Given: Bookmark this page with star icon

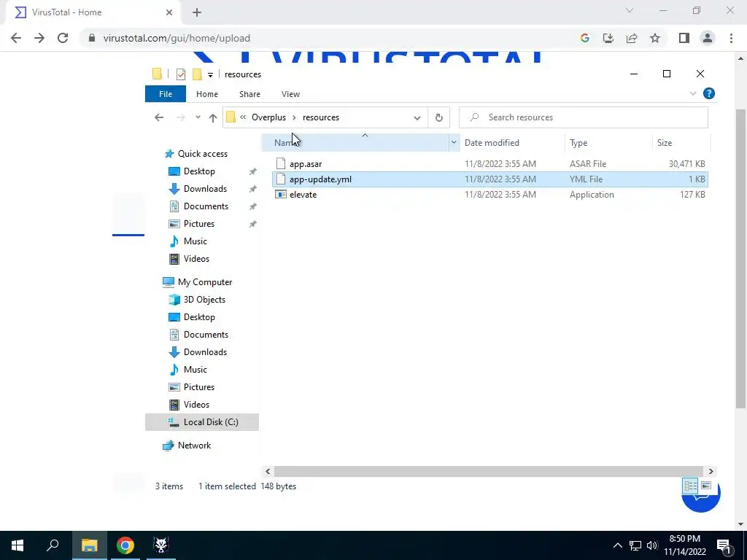Looking at the screenshot, I should click(655, 38).
